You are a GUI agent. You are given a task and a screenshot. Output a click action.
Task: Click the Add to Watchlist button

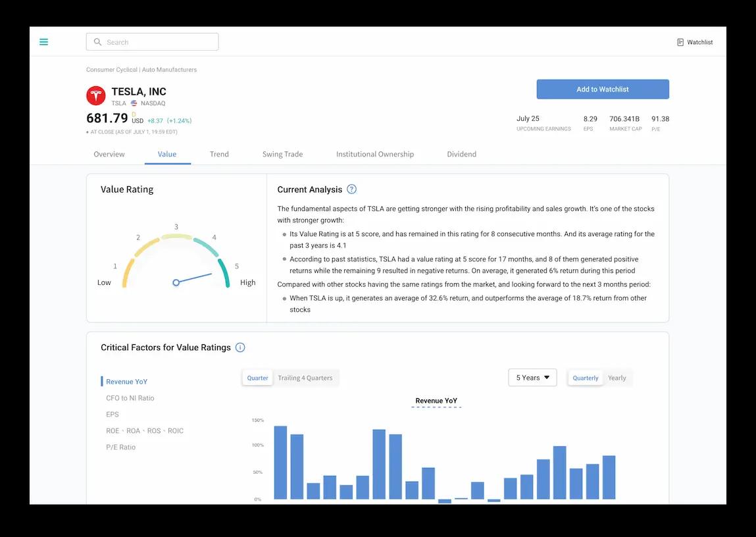point(603,89)
